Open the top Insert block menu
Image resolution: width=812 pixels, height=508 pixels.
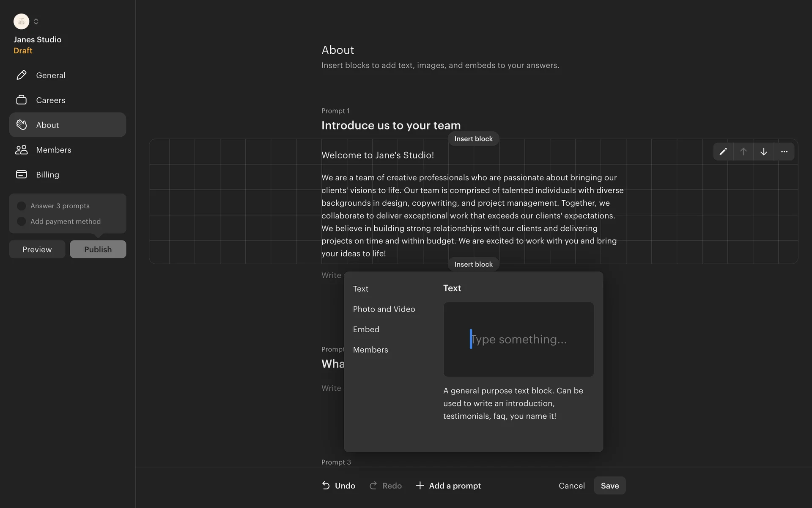pos(473,139)
